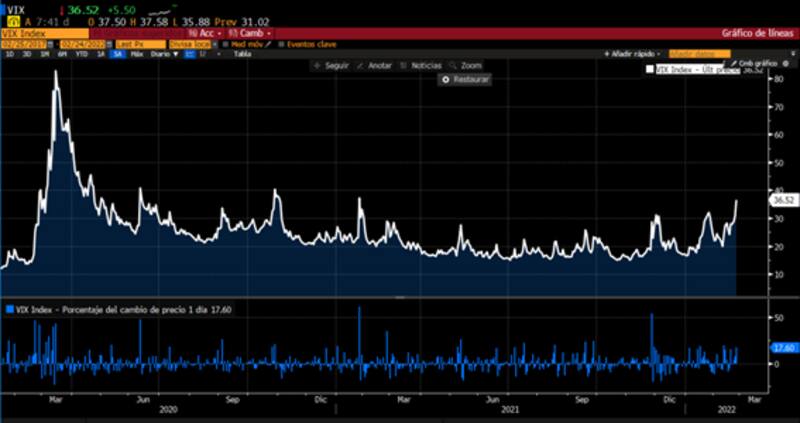
Task: Switch to the 1M time range
Action: click(x=43, y=54)
